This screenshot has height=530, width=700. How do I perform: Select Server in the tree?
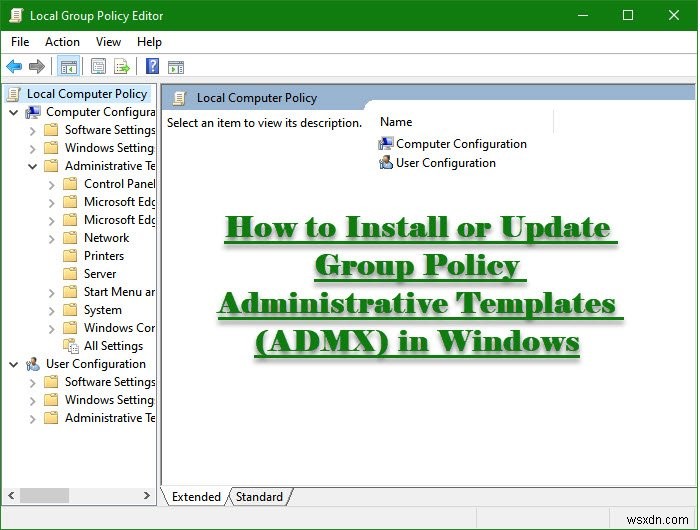100,274
